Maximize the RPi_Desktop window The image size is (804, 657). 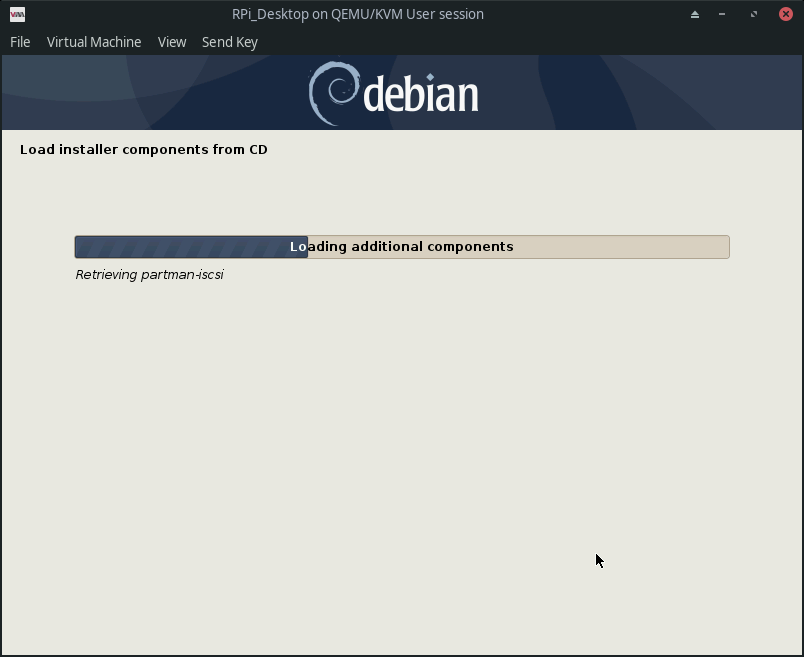(754, 14)
